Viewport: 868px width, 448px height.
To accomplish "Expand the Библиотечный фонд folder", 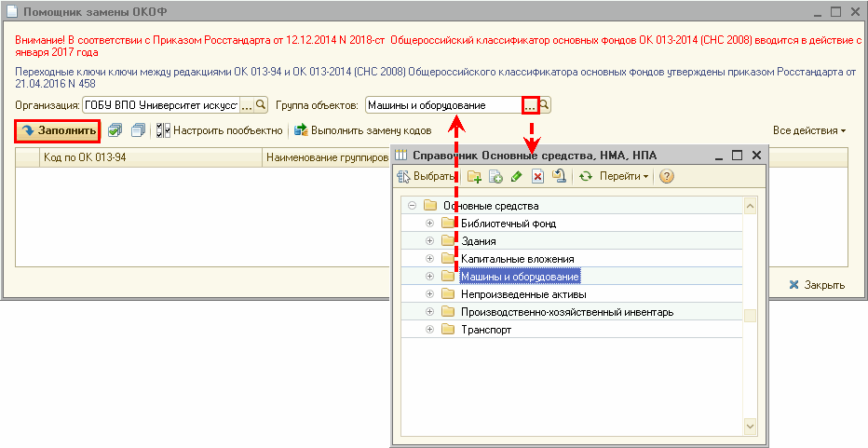I will tap(429, 224).
